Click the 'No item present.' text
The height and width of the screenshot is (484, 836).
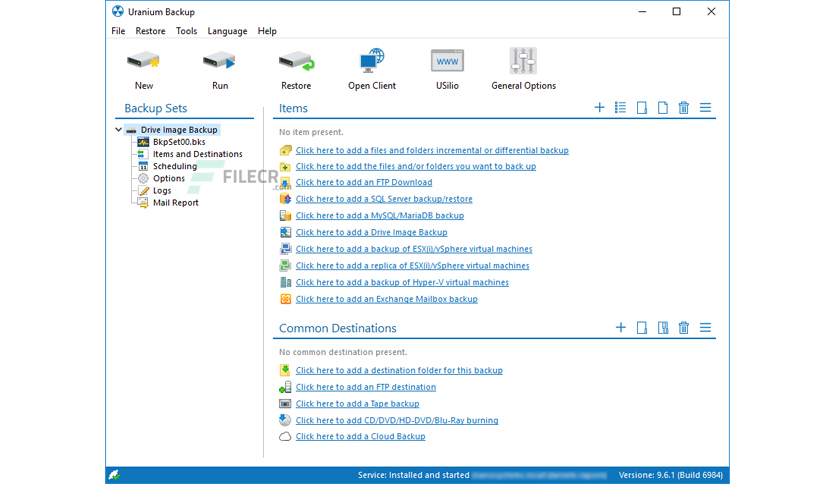(311, 132)
